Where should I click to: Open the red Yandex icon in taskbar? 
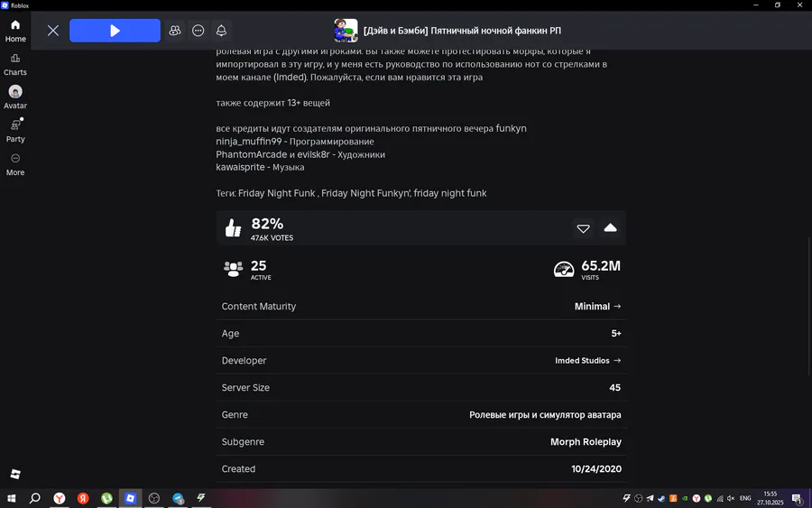83,498
